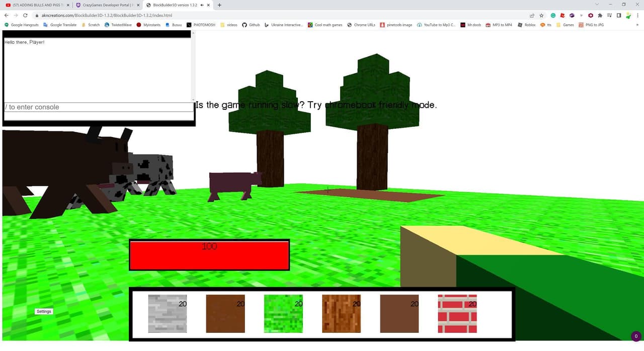This screenshot has width=644, height=351.
Task: Click the red Roblox-style extension icon
Action: click(x=562, y=16)
